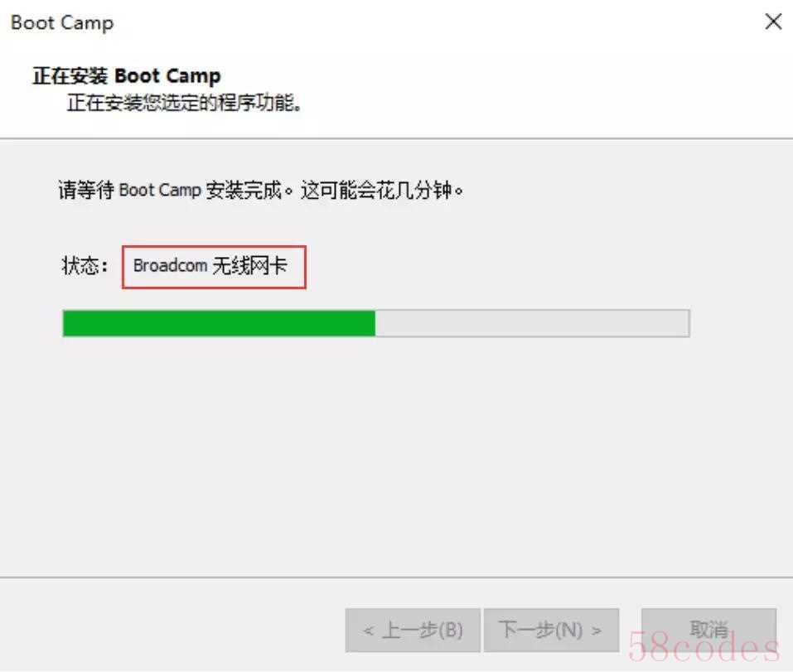Cancel installation with the 取消 button

coord(708,630)
